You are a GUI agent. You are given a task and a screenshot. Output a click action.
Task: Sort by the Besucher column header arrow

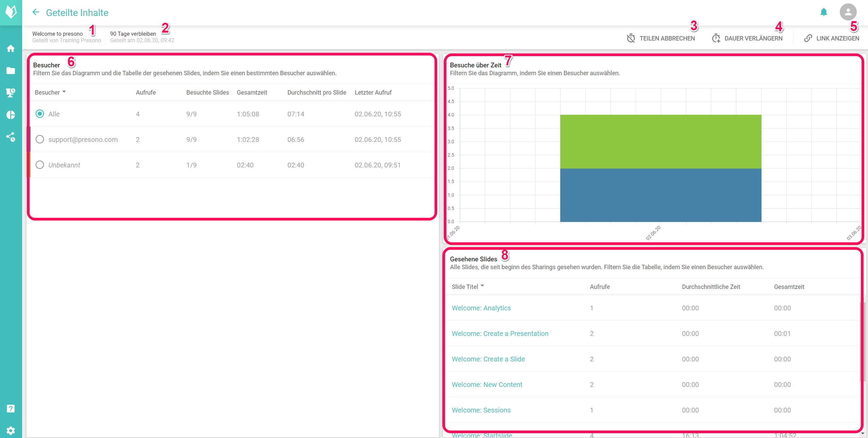(x=64, y=92)
